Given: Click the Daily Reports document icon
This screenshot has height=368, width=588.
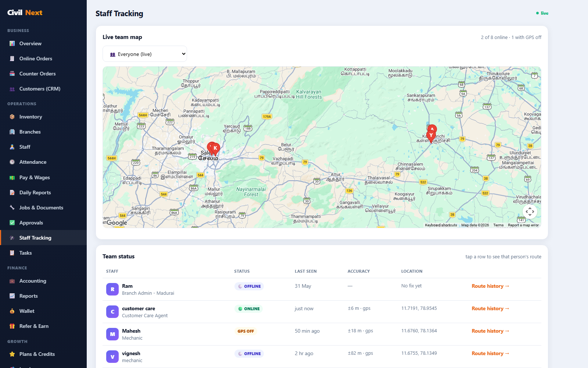Looking at the screenshot, I should point(12,192).
